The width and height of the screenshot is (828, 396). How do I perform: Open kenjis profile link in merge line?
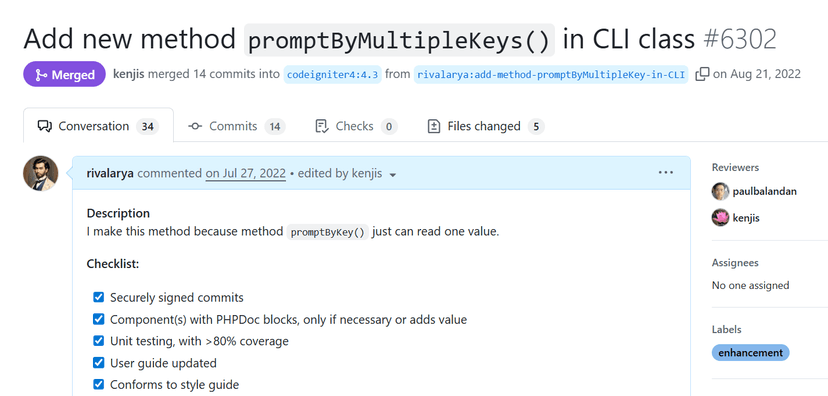[x=129, y=74]
